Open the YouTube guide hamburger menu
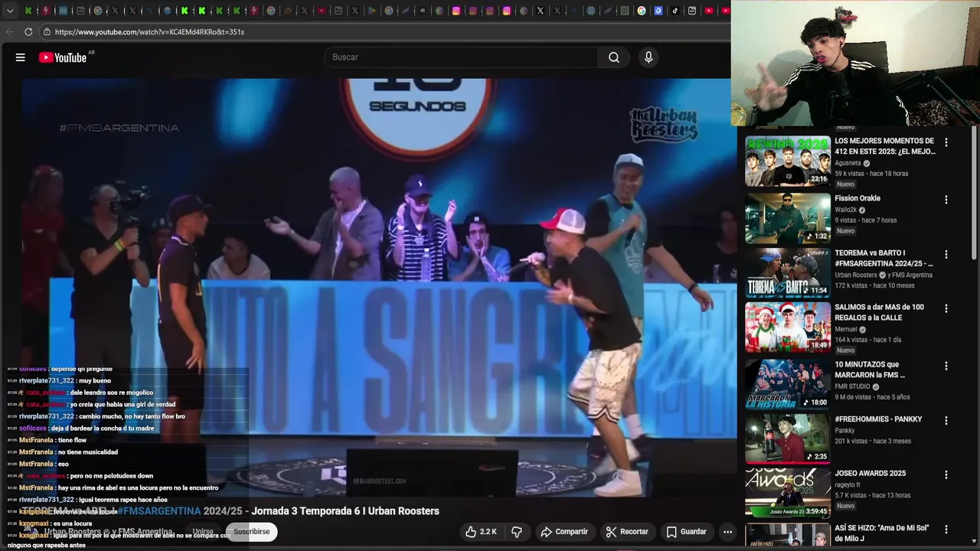This screenshot has width=980, height=551. point(21,57)
